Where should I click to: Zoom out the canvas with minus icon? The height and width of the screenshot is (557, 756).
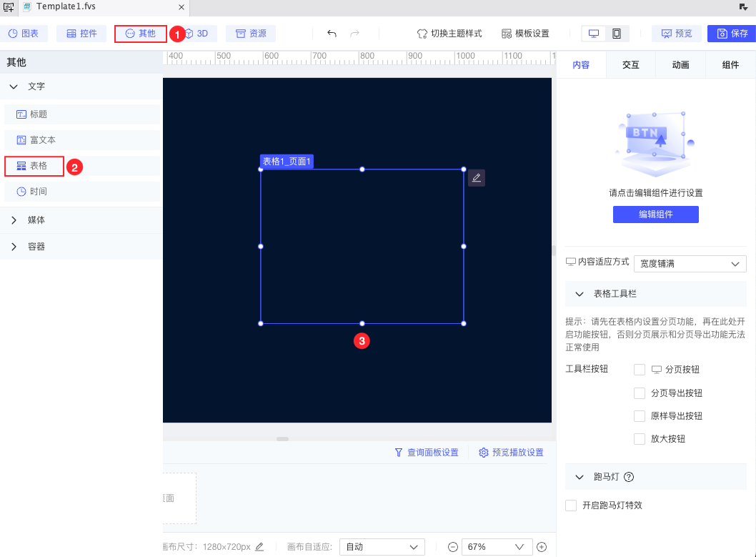pyautogui.click(x=453, y=547)
